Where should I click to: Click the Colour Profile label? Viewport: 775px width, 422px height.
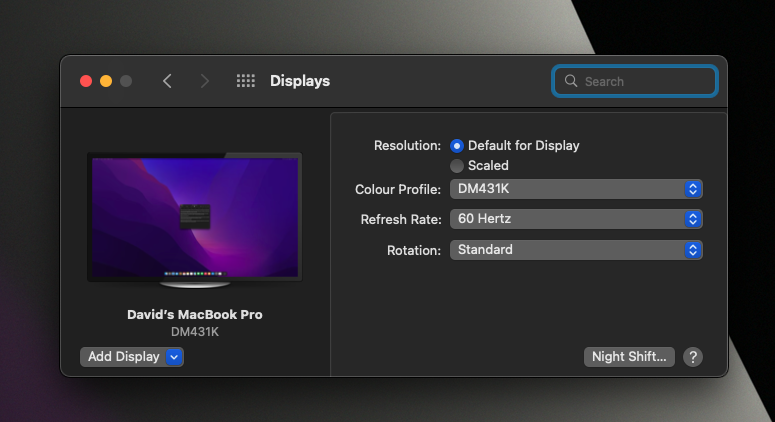pos(398,189)
